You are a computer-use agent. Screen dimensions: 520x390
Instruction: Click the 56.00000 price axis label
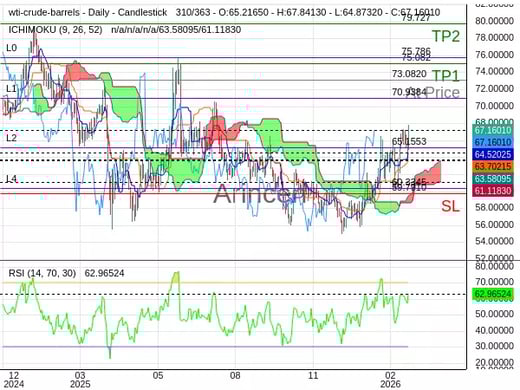point(494,224)
